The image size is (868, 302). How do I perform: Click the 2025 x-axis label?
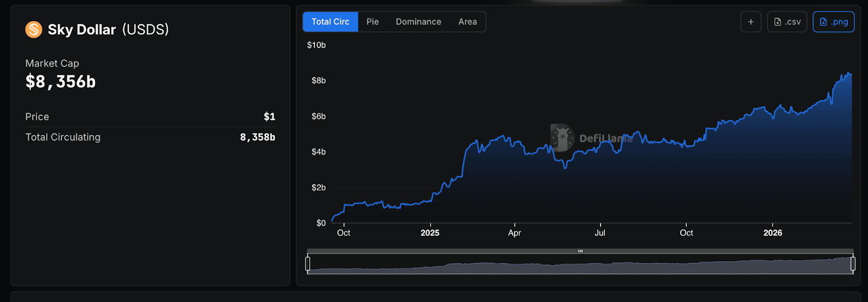click(430, 233)
